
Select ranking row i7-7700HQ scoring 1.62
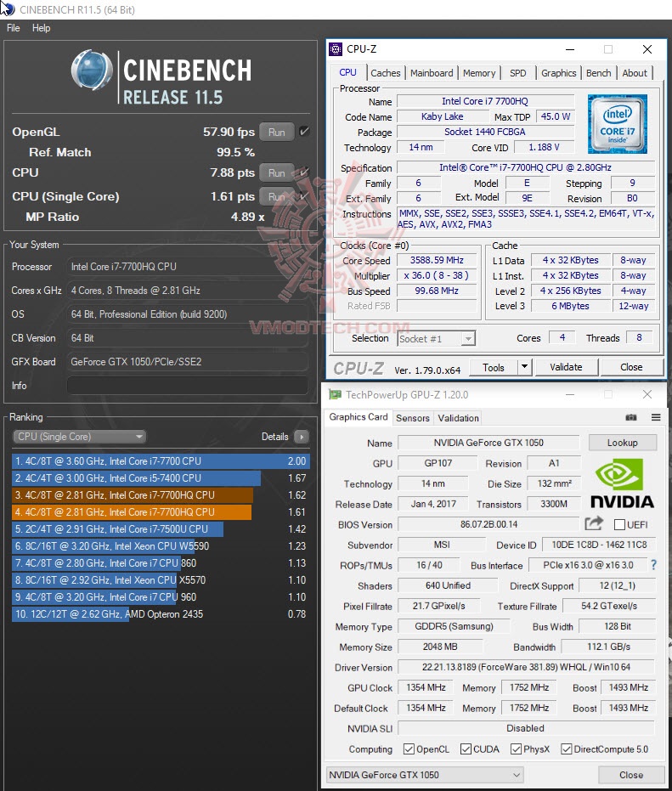(x=161, y=494)
